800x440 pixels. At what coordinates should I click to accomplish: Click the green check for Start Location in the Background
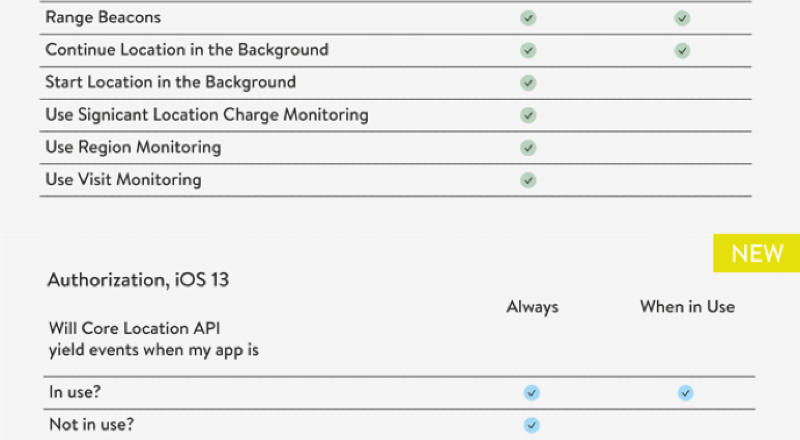[528, 83]
